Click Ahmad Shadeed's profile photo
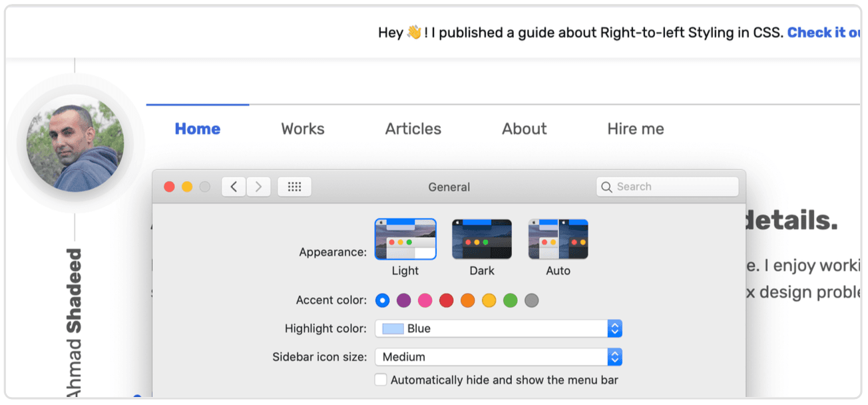 click(x=75, y=143)
